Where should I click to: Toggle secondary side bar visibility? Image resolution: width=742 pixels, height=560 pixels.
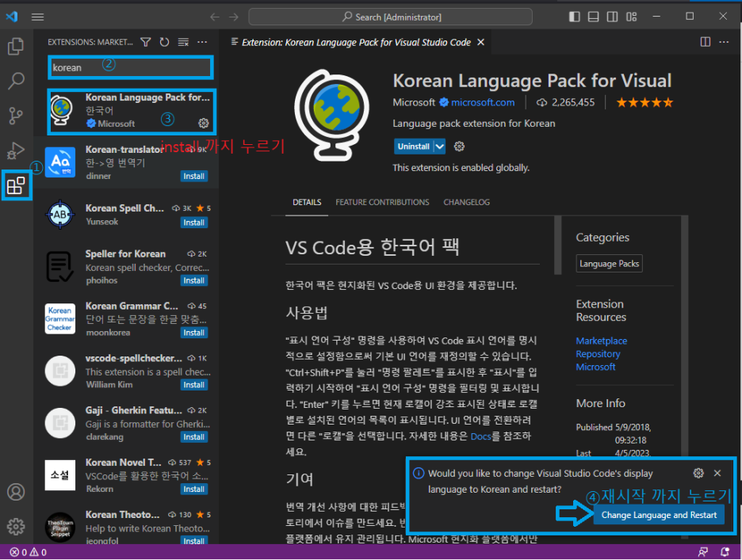612,17
